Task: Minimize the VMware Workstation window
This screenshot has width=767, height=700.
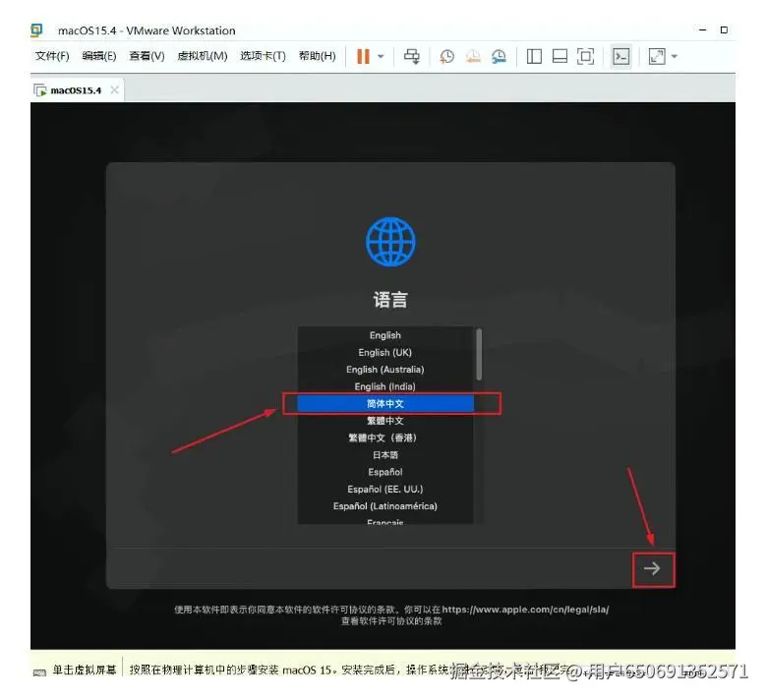Action: pyautogui.click(x=703, y=29)
